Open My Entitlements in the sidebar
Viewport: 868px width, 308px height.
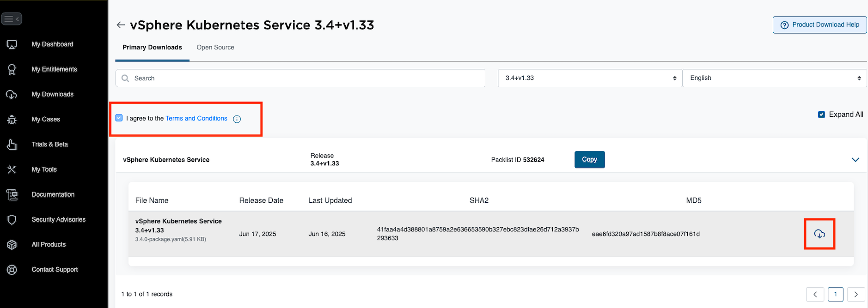(x=54, y=69)
